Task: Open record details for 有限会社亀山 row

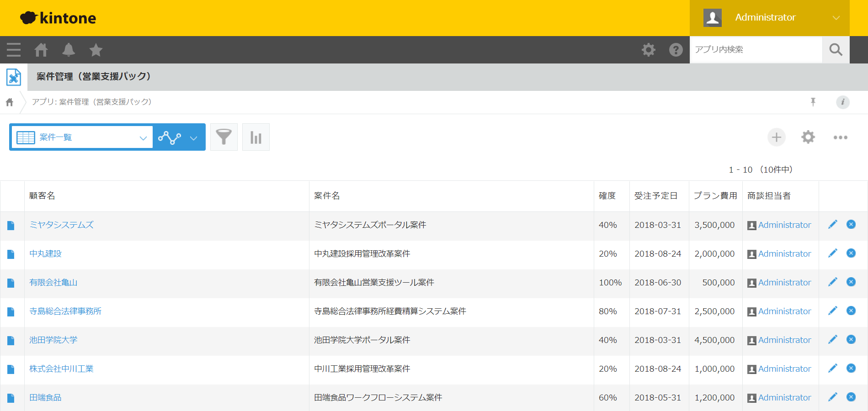Action: tap(11, 283)
